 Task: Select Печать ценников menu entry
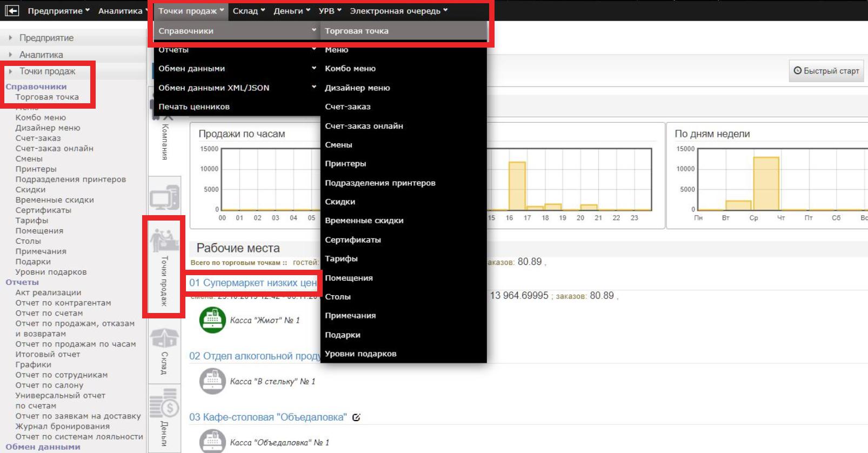194,106
